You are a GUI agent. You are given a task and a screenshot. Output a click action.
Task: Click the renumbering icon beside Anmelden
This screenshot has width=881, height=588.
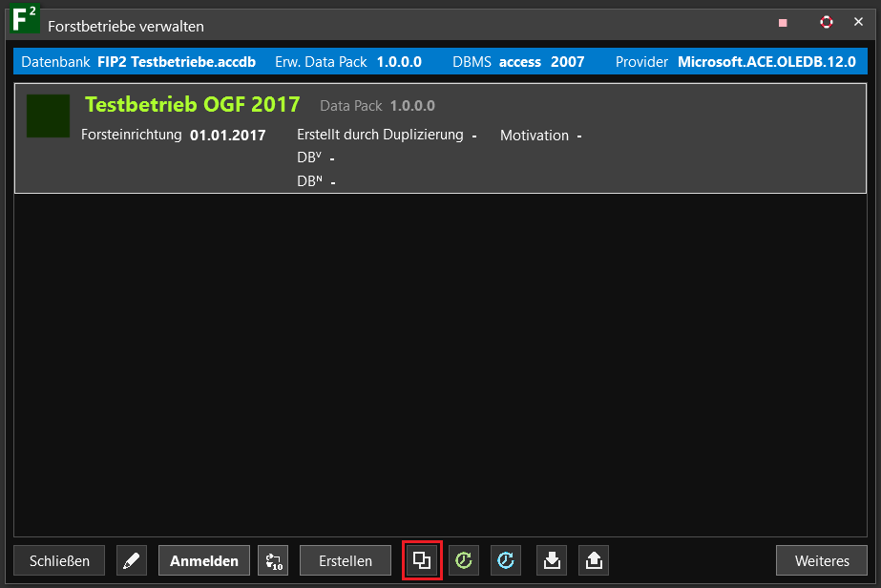pos(273,560)
